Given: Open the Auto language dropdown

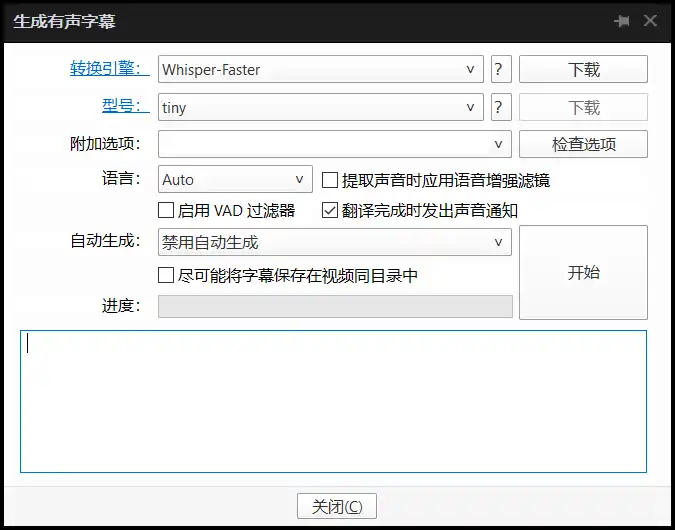Looking at the screenshot, I should [300, 180].
